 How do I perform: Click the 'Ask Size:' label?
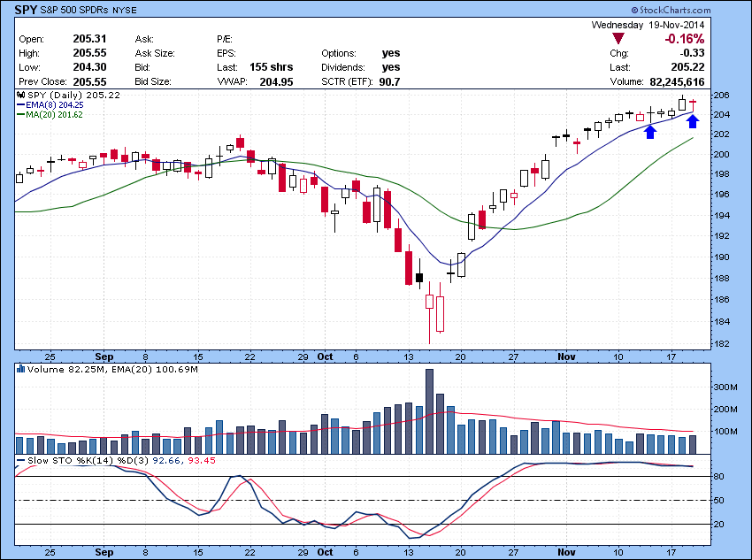point(155,53)
